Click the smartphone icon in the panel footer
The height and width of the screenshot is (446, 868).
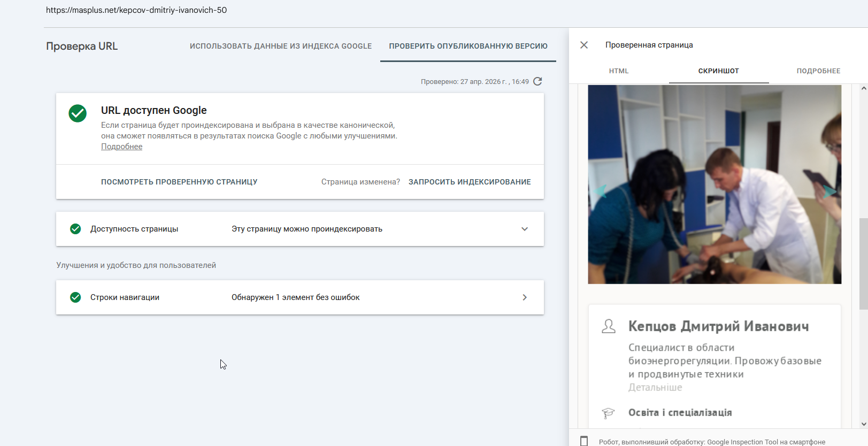click(x=584, y=441)
